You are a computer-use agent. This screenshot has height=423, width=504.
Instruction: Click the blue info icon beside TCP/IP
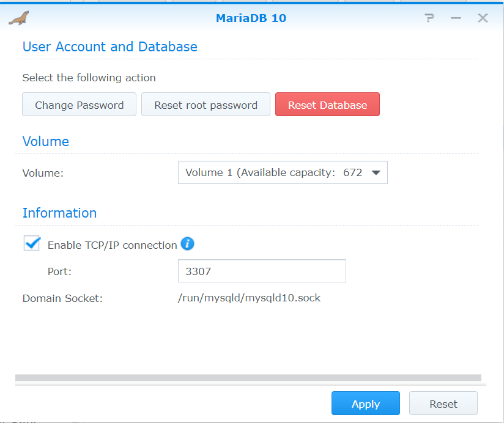(188, 245)
